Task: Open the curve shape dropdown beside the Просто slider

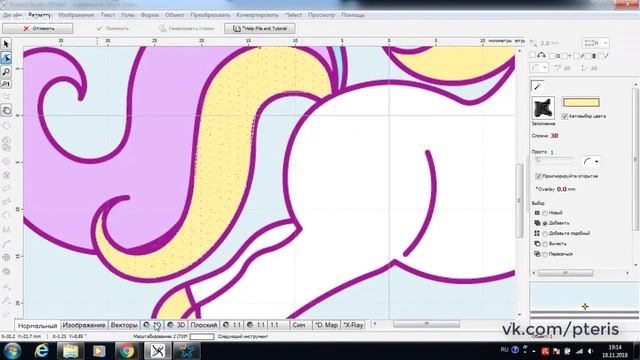Action: [x=591, y=162]
